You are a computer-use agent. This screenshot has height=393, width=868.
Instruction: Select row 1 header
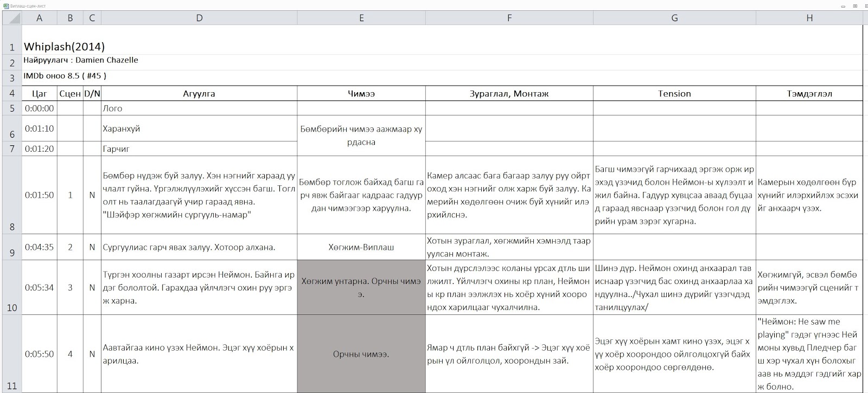click(12, 40)
